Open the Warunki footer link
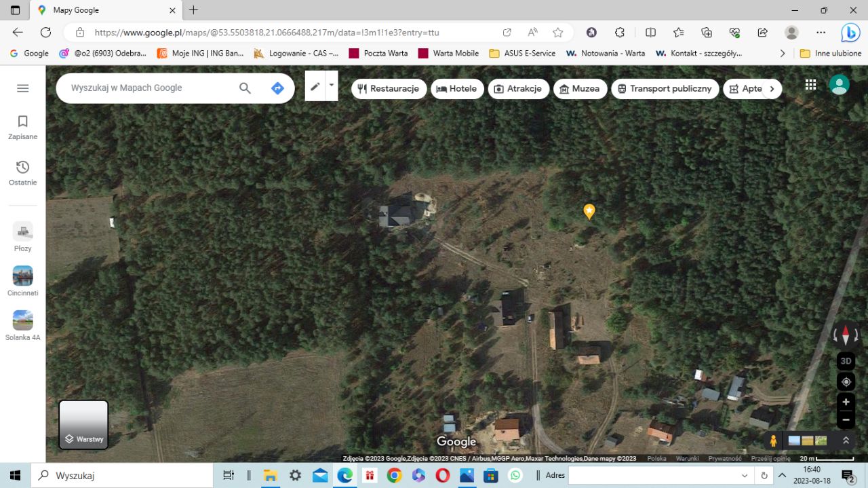Image resolution: width=868 pixels, height=488 pixels. coord(687,459)
